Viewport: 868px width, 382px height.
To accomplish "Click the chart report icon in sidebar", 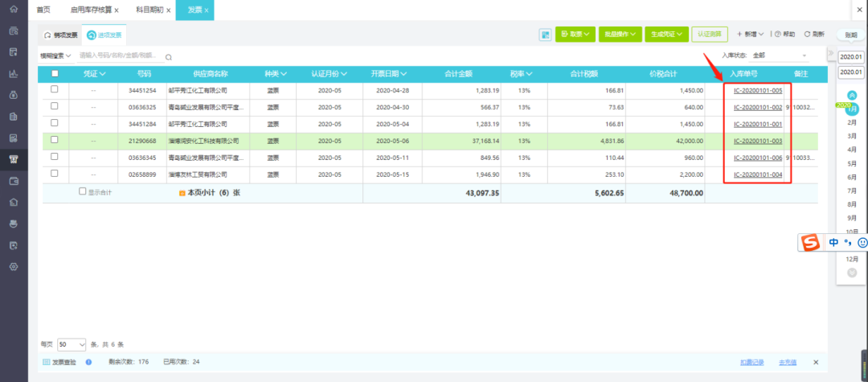I will point(14,74).
